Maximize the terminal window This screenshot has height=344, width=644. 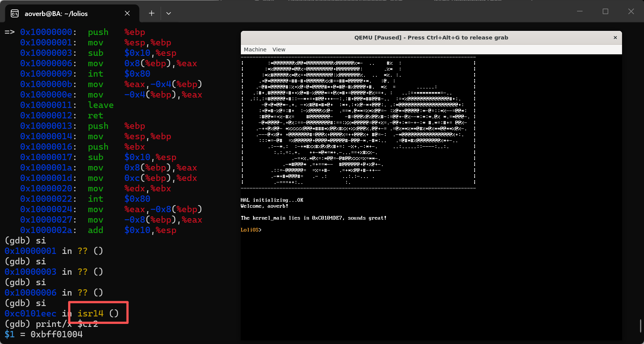[605, 12]
